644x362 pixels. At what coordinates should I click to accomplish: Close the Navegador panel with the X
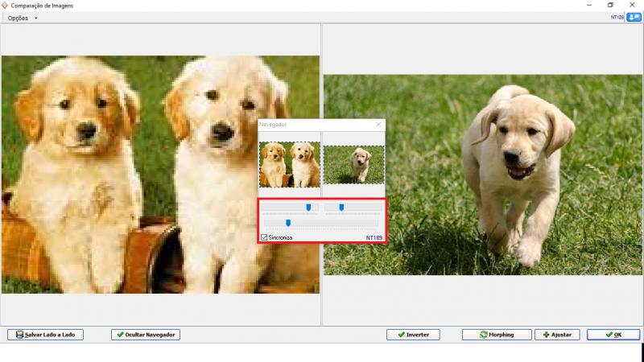point(378,125)
